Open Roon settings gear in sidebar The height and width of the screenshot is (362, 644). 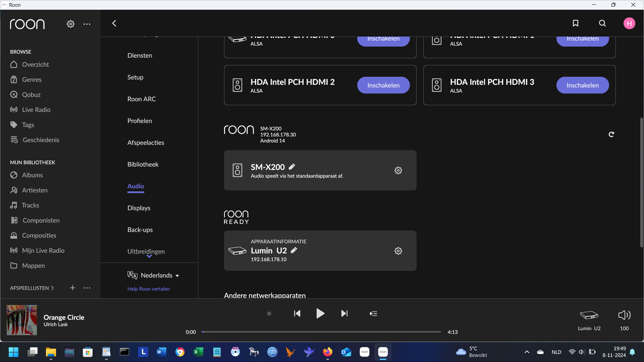pos(70,24)
